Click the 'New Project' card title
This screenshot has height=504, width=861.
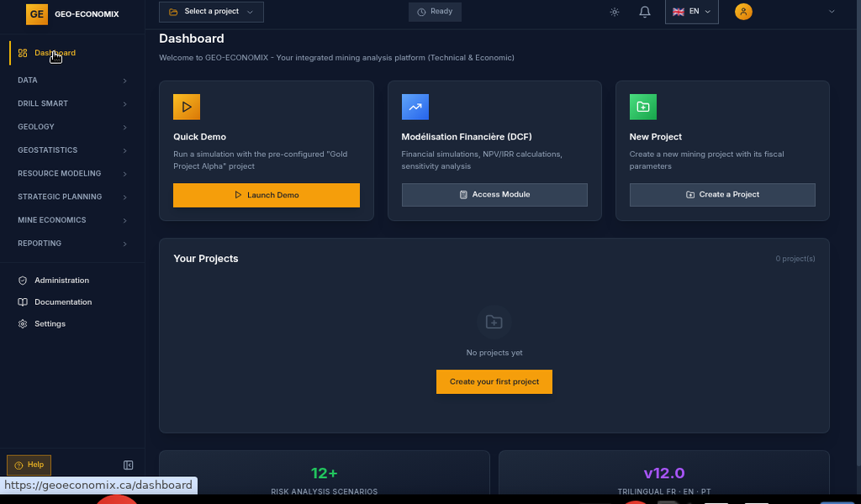(x=655, y=137)
